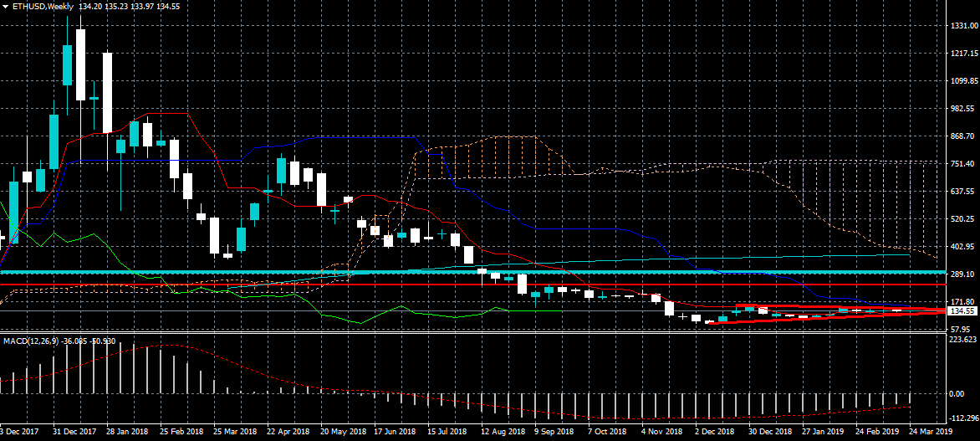Image resolution: width=980 pixels, height=441 pixels.
Task: Click the 24 Mar 2019 date label
Action: tap(931, 432)
